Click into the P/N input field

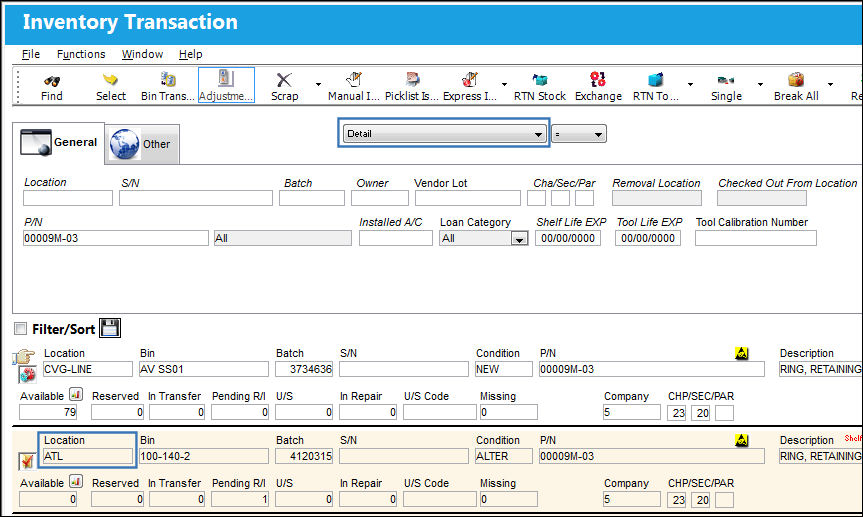coord(116,238)
